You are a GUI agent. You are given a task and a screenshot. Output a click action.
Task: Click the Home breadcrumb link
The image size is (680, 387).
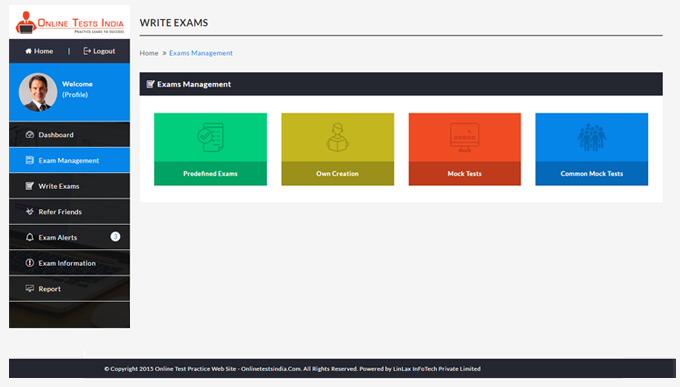pyautogui.click(x=149, y=53)
